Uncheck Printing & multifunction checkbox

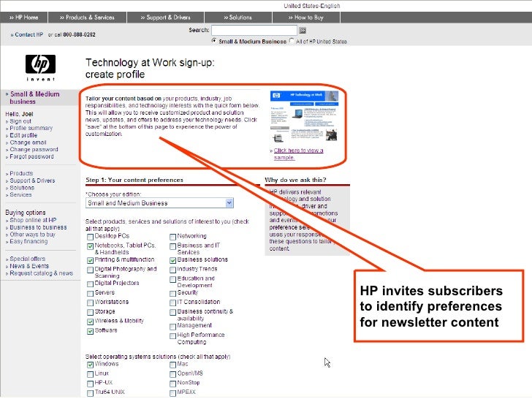[90, 260]
